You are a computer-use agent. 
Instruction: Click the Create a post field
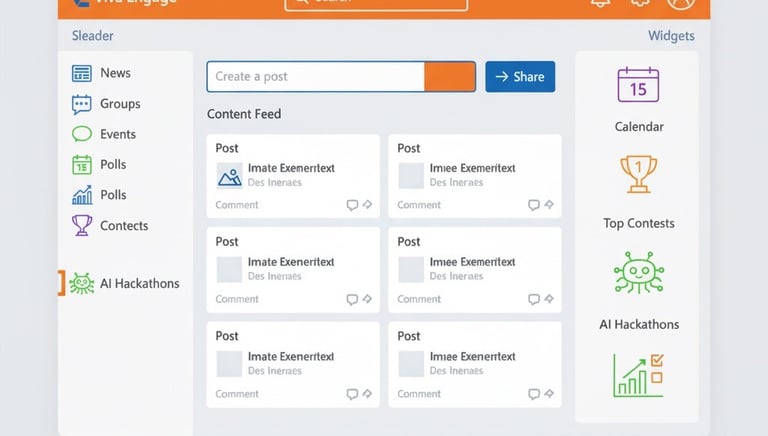pos(316,77)
